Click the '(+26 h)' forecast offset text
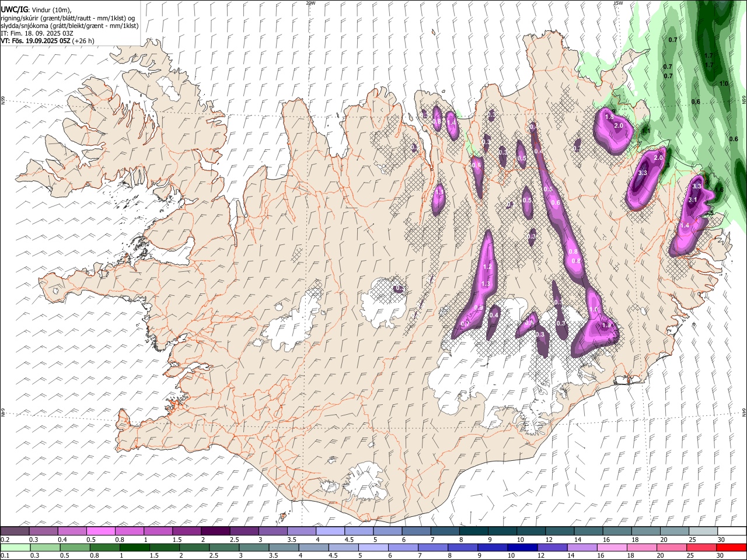Image resolution: width=747 pixels, height=560 pixels. [x=83, y=41]
